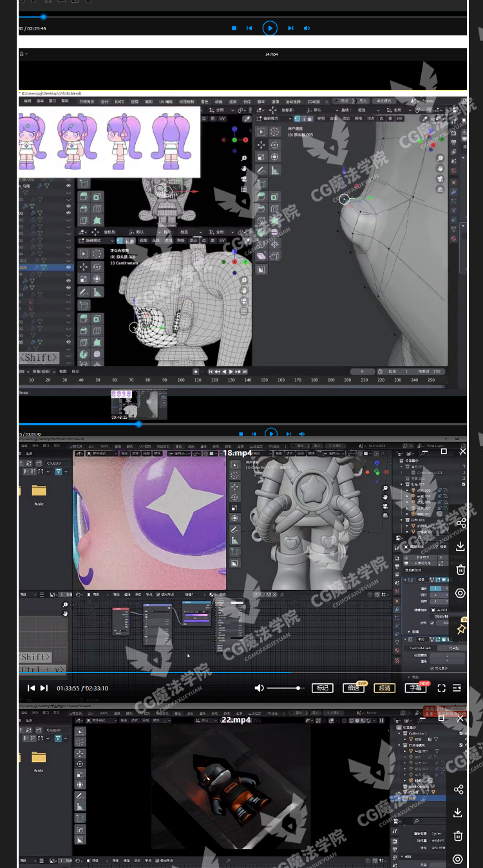The image size is (483, 868).
Task: Select Annotate tool in 14.mp4 right viewport
Action: tap(261, 171)
